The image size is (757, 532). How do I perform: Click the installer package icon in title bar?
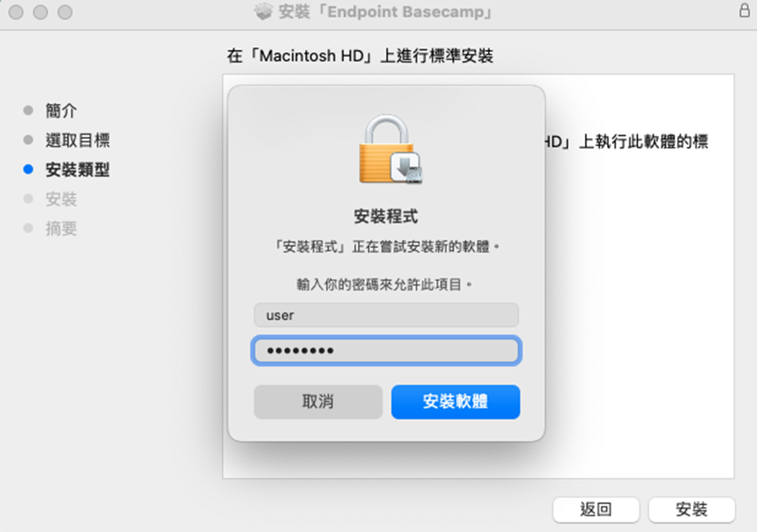tap(264, 12)
